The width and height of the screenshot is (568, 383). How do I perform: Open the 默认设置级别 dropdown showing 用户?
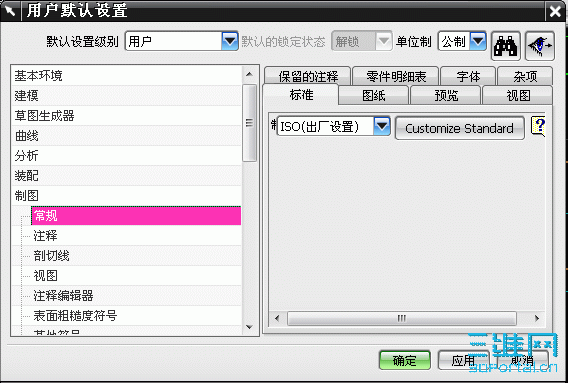pyautogui.click(x=181, y=41)
